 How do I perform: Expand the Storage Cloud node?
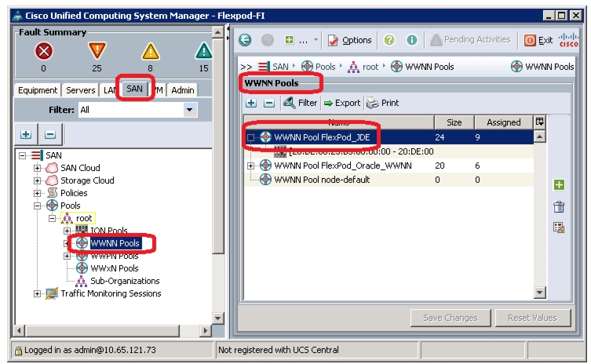(x=37, y=180)
